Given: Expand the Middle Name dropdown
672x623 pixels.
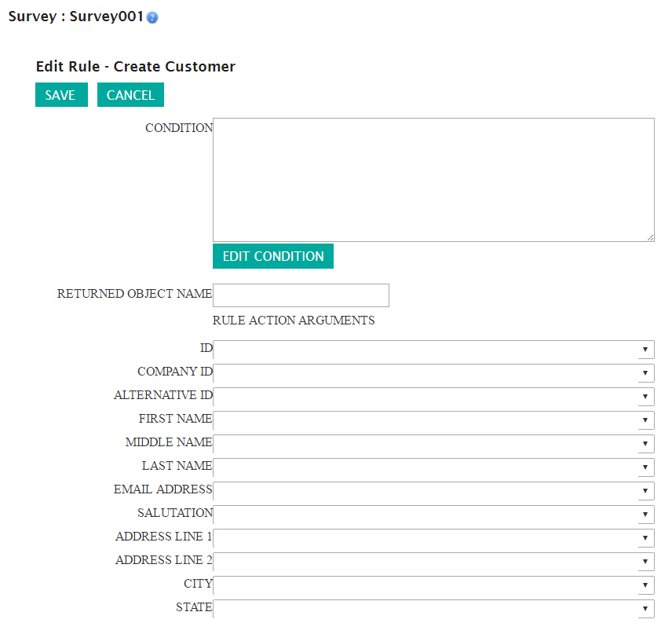Looking at the screenshot, I should [x=433, y=444].
